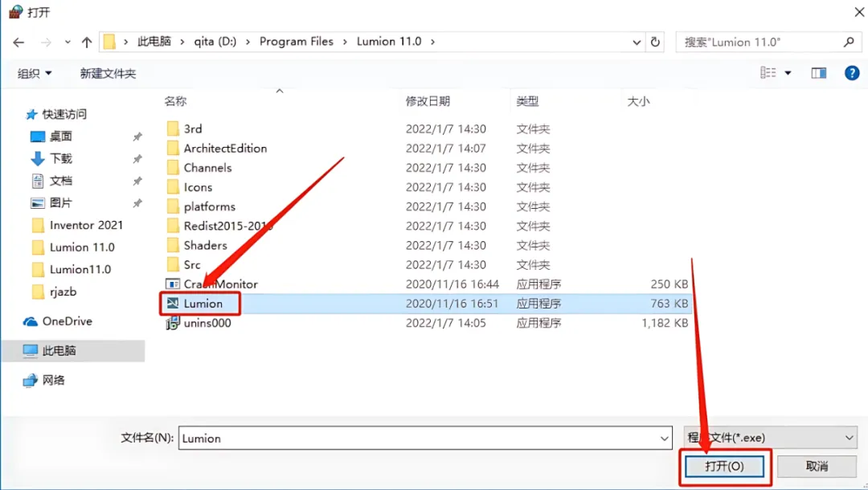Open the 程序文件(*.exe) file type dropdown
The width and height of the screenshot is (868, 490).
coord(771,438)
